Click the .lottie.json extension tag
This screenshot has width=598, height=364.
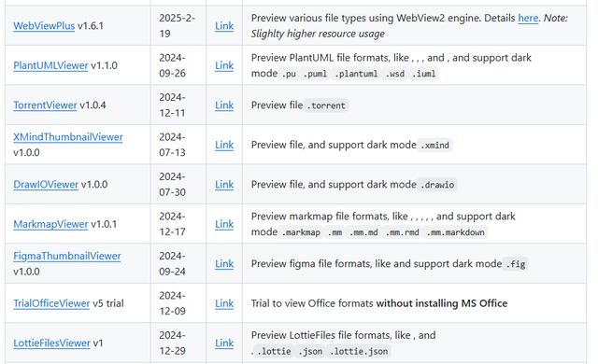tap(359, 351)
